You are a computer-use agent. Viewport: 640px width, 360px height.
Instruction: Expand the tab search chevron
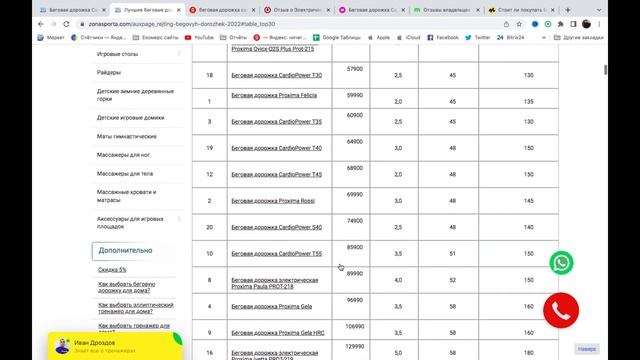tap(599, 10)
